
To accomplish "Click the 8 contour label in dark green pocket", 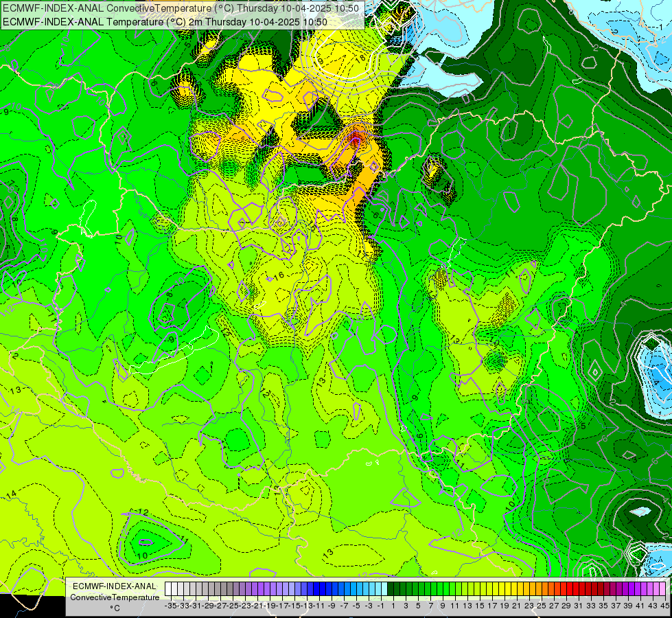I will point(170,295).
